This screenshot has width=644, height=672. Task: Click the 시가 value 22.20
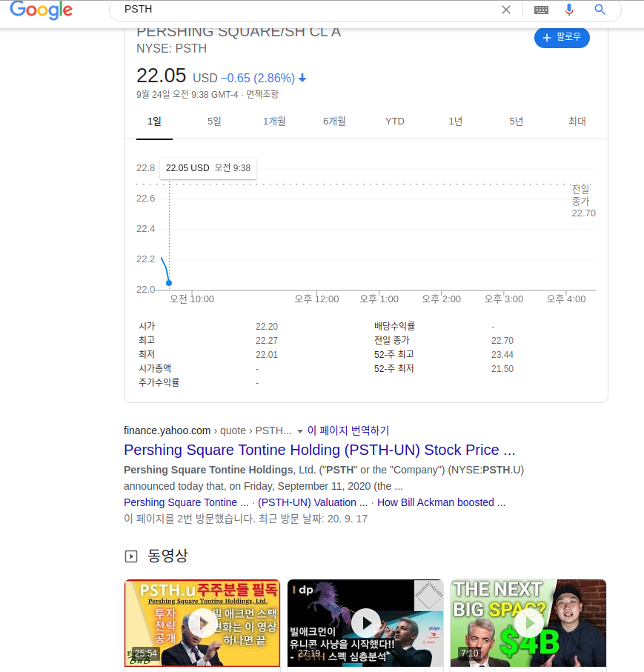(x=267, y=327)
